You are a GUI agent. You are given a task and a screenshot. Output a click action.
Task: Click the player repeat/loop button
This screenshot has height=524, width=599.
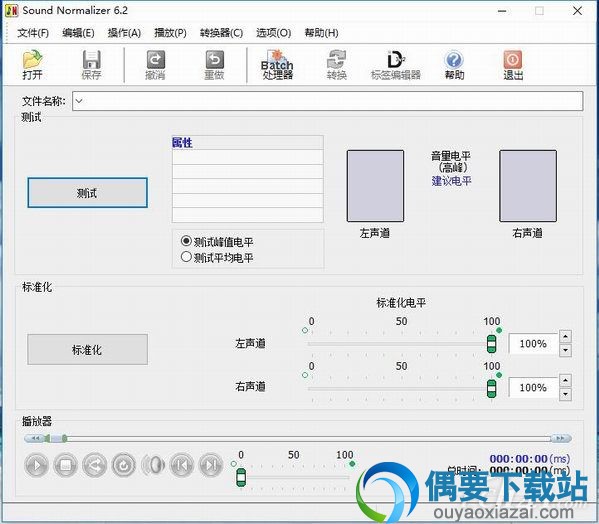pyautogui.click(x=123, y=465)
